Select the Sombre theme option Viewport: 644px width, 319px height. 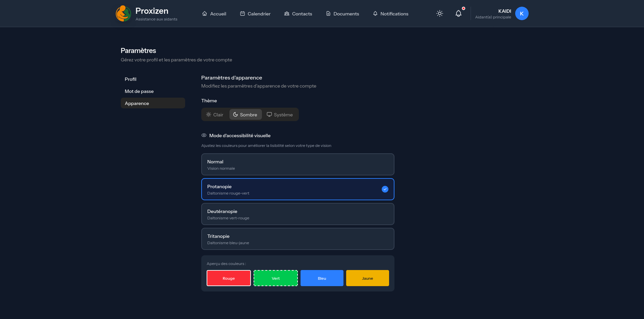[x=246, y=114]
